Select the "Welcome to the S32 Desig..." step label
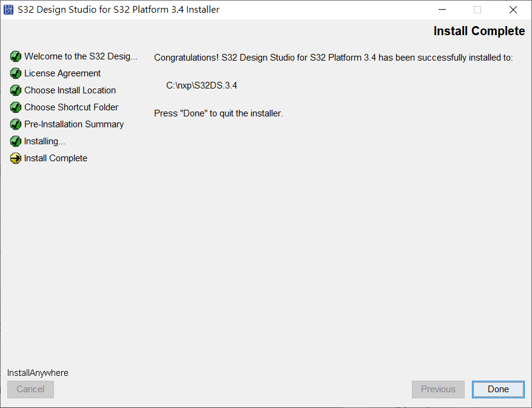The width and height of the screenshot is (532, 408). [81, 56]
